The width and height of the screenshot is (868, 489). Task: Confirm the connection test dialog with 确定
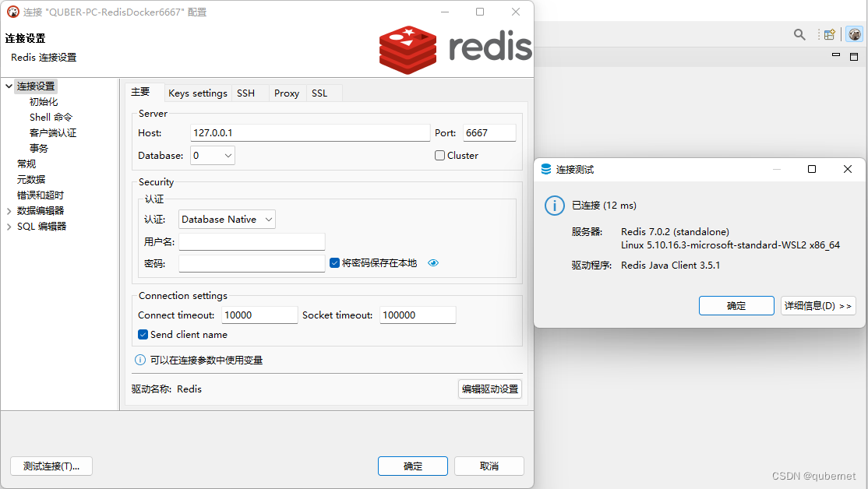pos(736,305)
